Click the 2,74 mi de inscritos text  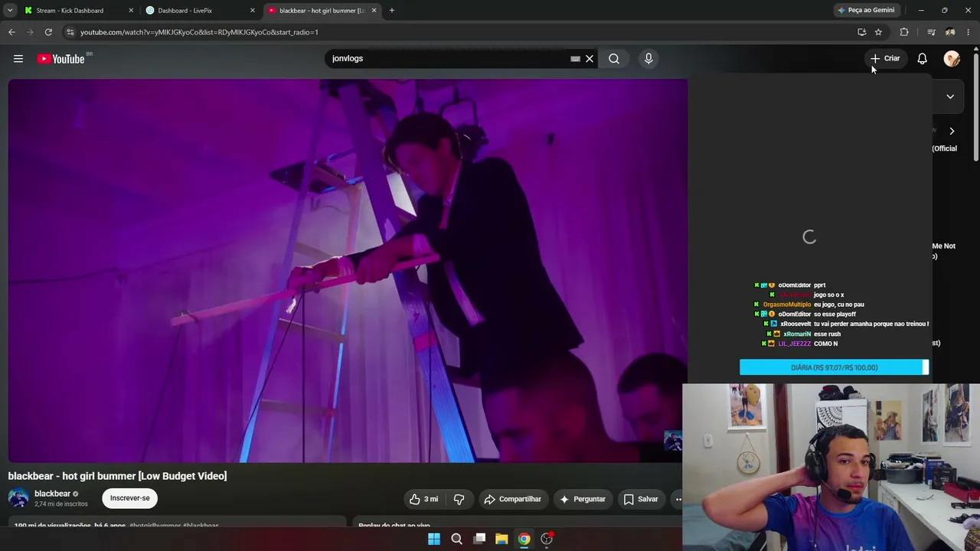(61, 504)
